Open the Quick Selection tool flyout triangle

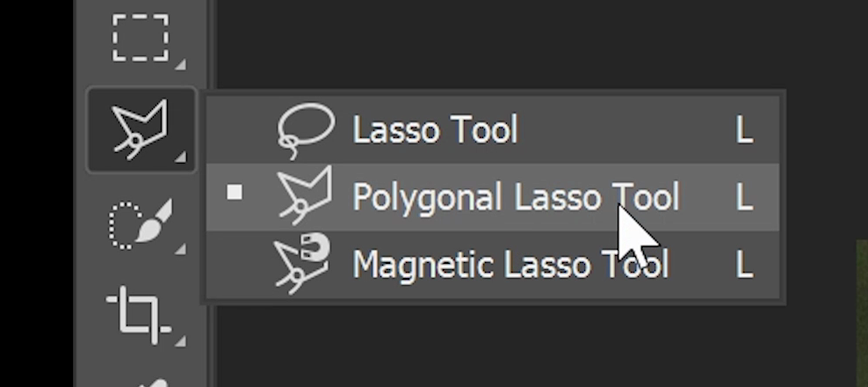tap(180, 250)
